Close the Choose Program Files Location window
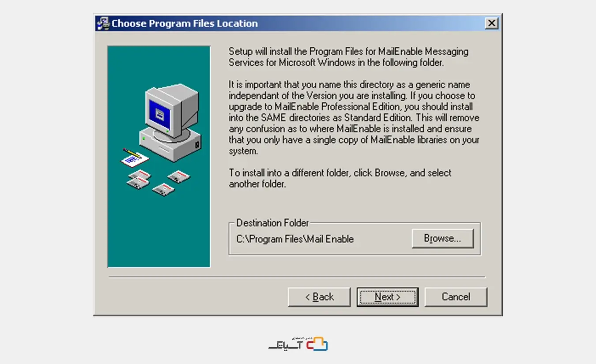This screenshot has height=364, width=596. (x=491, y=23)
